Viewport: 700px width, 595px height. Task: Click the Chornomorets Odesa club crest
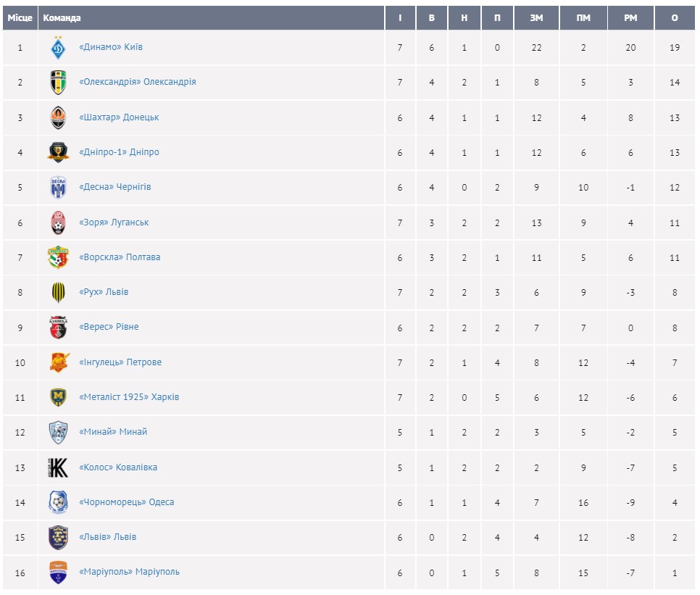coord(58,502)
